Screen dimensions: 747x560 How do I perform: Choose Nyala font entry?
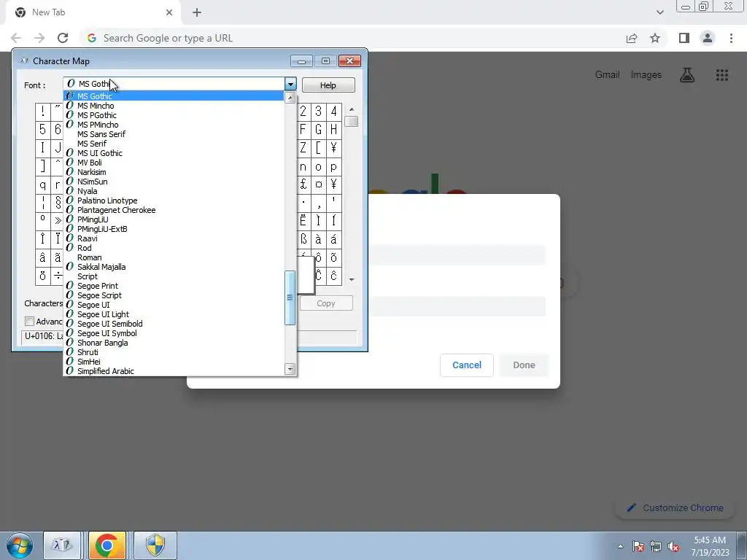click(174, 191)
